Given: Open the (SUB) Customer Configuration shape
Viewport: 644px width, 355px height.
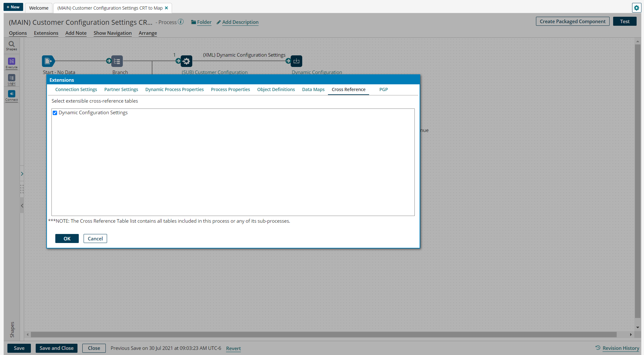Looking at the screenshot, I should (186, 61).
